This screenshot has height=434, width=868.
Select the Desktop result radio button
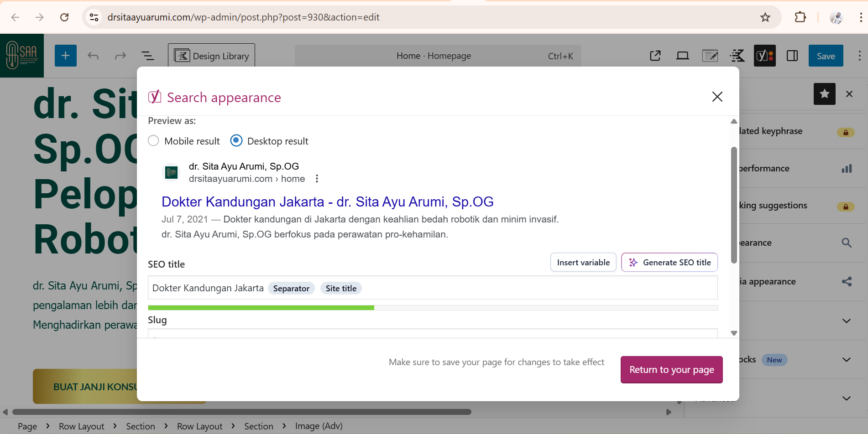(x=236, y=141)
